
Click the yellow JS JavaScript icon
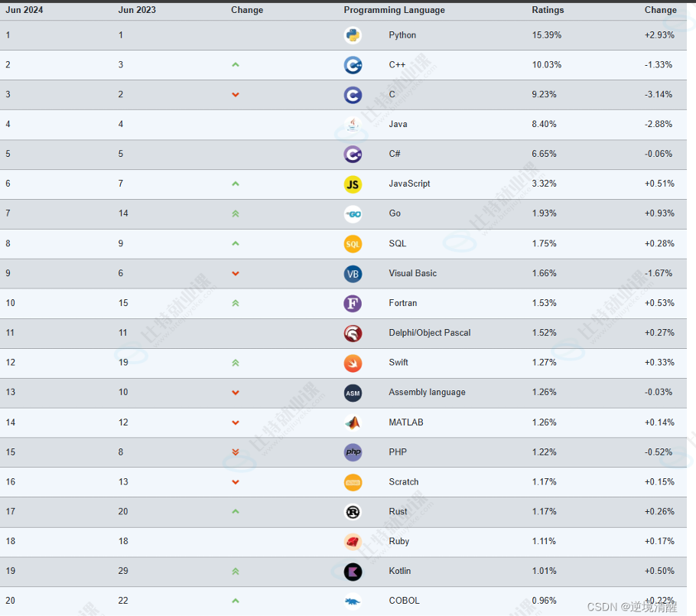click(x=353, y=184)
